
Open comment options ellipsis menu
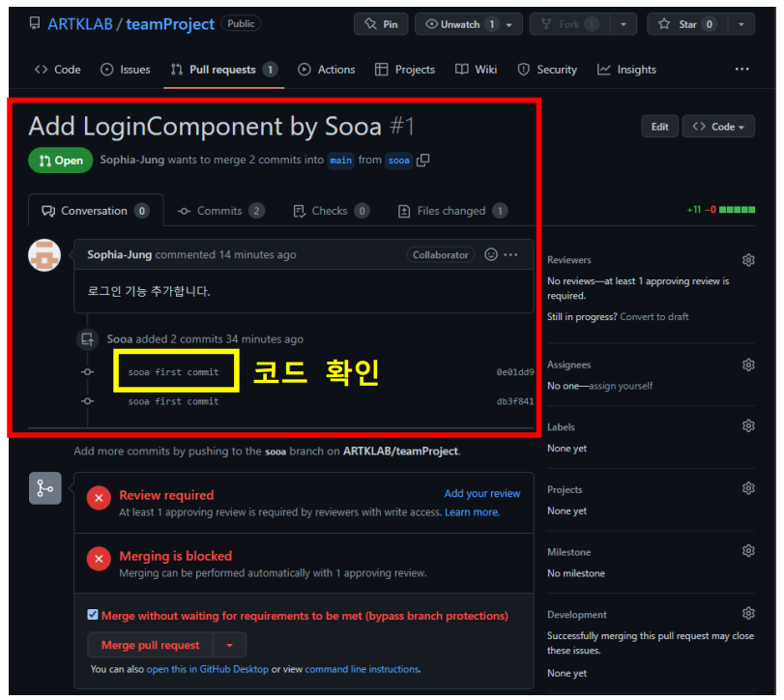[x=510, y=255]
